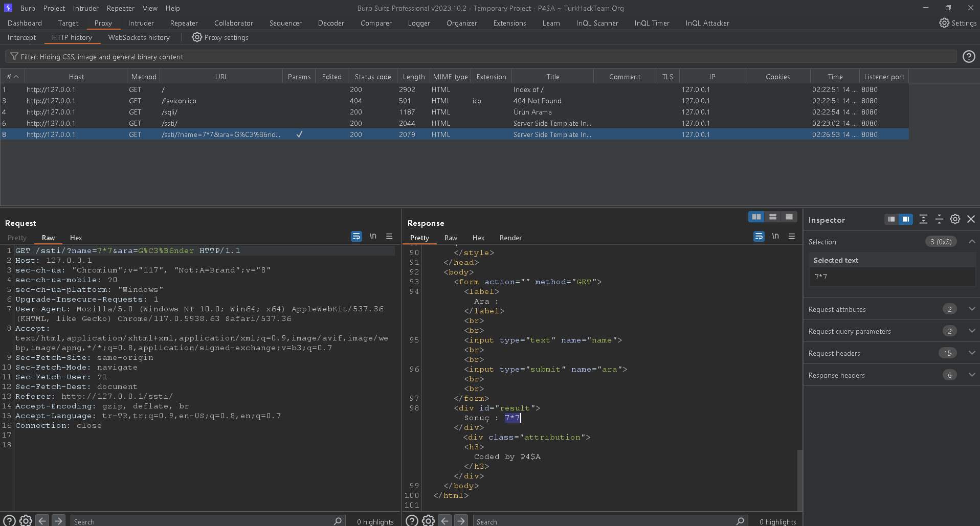Expand Request headers section
980x526 pixels.
tap(971, 353)
